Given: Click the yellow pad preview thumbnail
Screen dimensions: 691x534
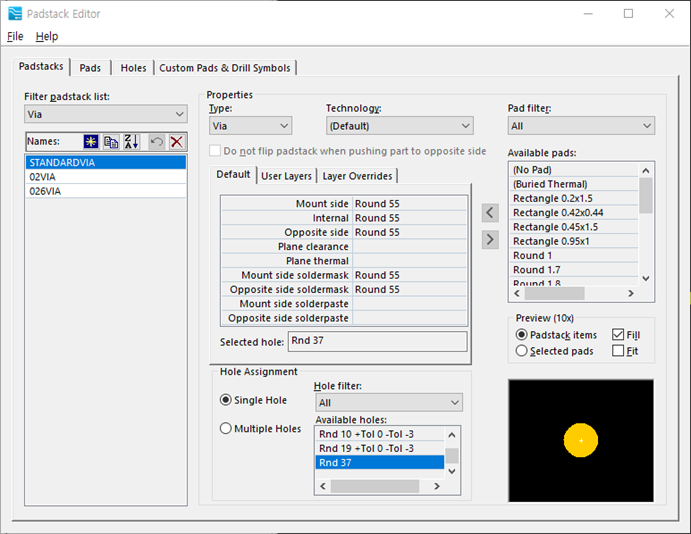Looking at the screenshot, I should point(581,440).
